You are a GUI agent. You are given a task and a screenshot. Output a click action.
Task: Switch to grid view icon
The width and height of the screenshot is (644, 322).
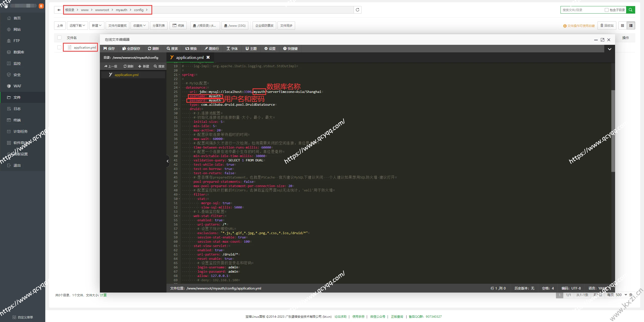[x=622, y=25]
